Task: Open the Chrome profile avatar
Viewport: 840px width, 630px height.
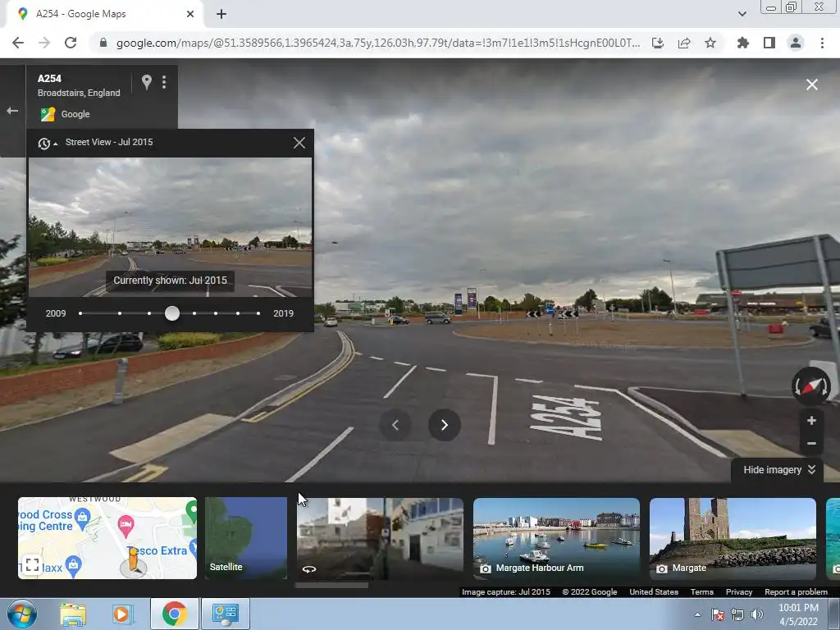Action: coord(796,43)
